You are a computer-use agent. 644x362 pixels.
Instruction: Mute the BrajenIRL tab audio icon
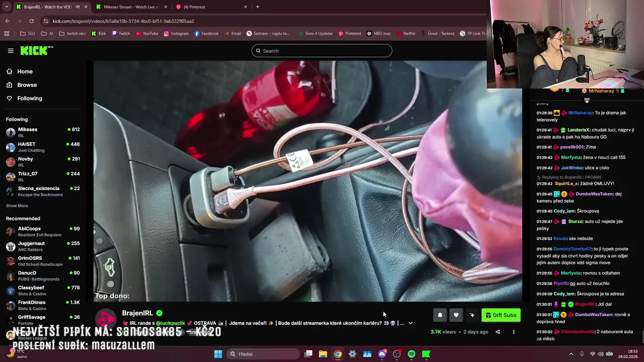77,7
